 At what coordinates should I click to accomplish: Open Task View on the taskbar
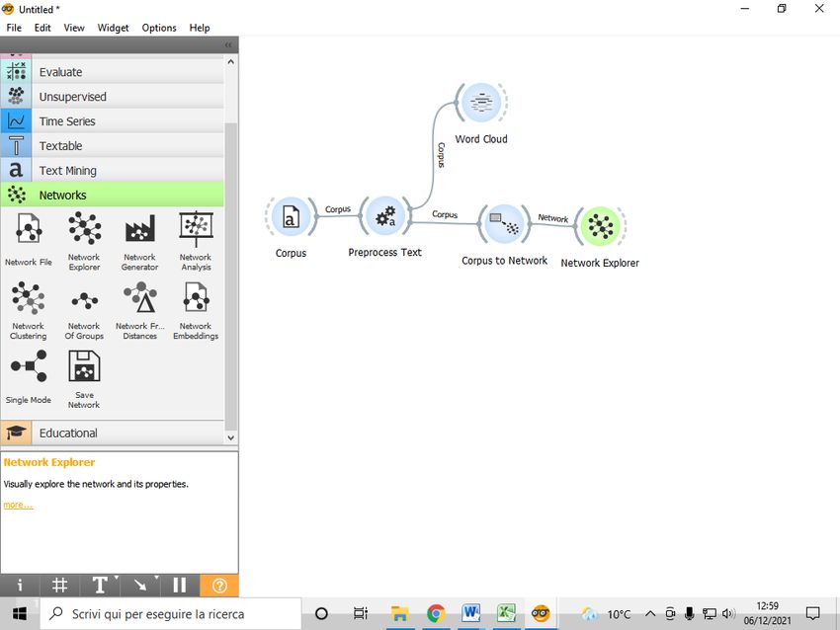pos(361,614)
